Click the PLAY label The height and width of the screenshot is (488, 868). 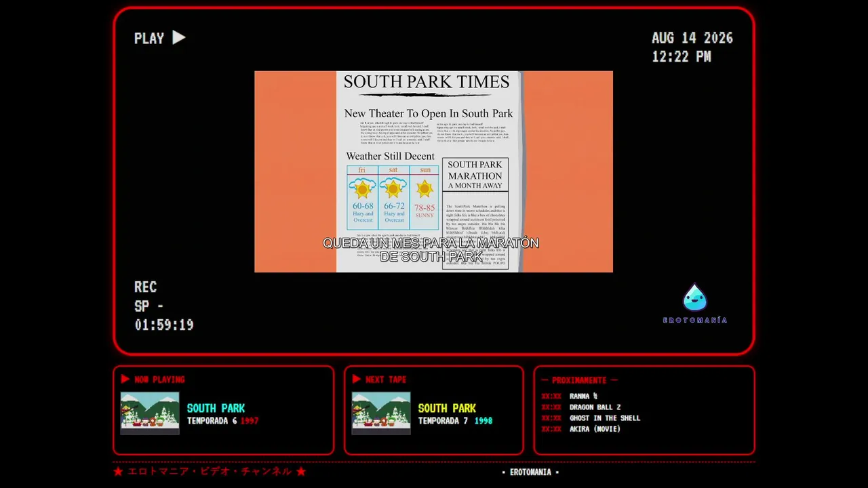(x=149, y=39)
